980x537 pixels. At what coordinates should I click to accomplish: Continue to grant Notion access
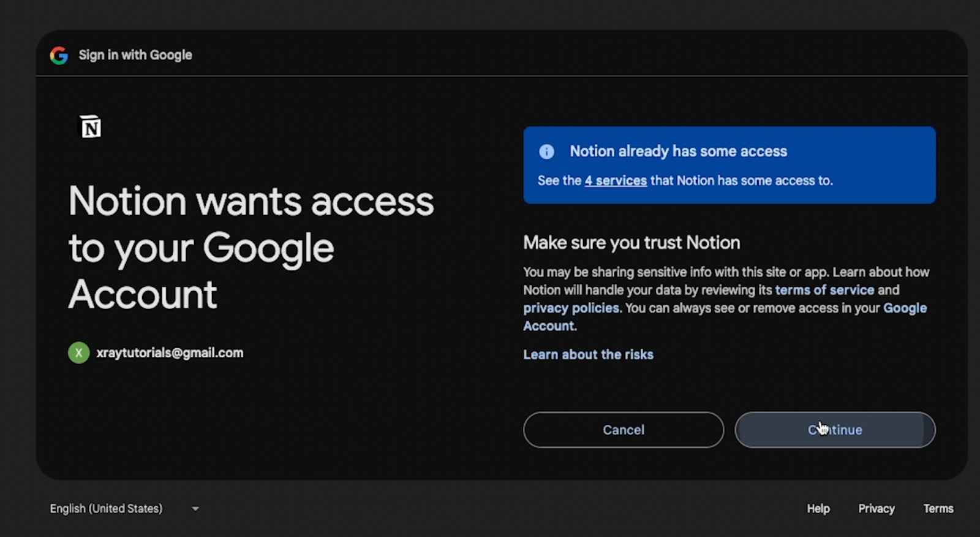click(835, 430)
